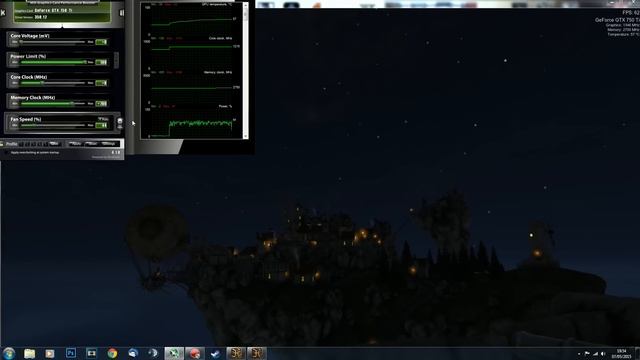Click the Power Limit value box
640x360 pixels.
[x=101, y=62]
